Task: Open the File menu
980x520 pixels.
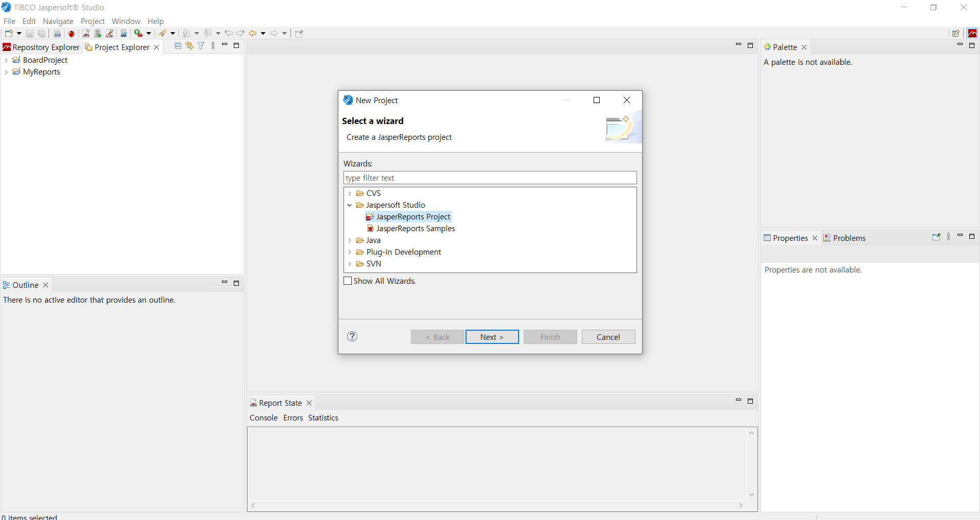Action: point(9,21)
